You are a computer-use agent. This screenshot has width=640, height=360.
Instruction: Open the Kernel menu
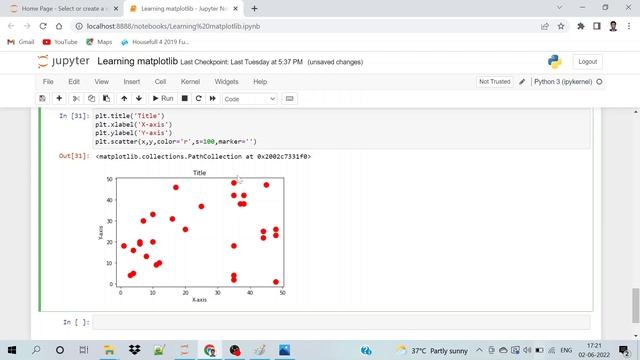(x=190, y=82)
